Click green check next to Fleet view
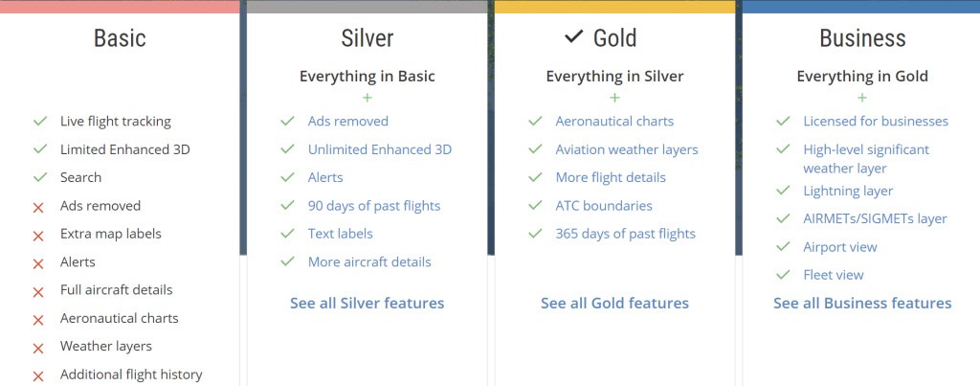 tap(783, 275)
